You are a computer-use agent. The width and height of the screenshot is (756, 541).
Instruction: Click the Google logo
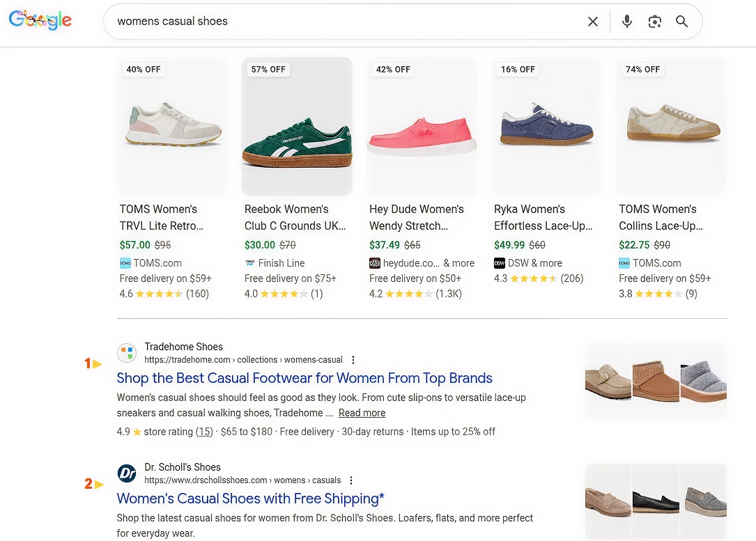point(40,20)
